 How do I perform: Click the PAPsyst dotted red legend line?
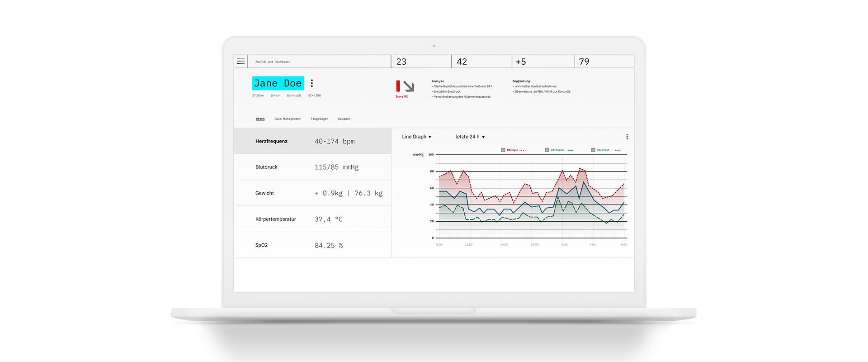tap(523, 150)
